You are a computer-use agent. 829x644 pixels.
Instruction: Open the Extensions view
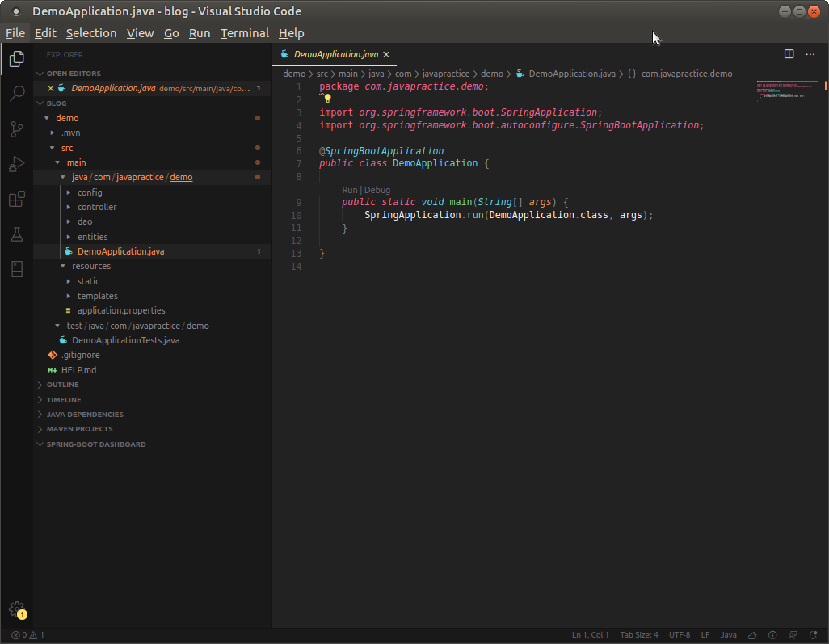[x=16, y=200]
